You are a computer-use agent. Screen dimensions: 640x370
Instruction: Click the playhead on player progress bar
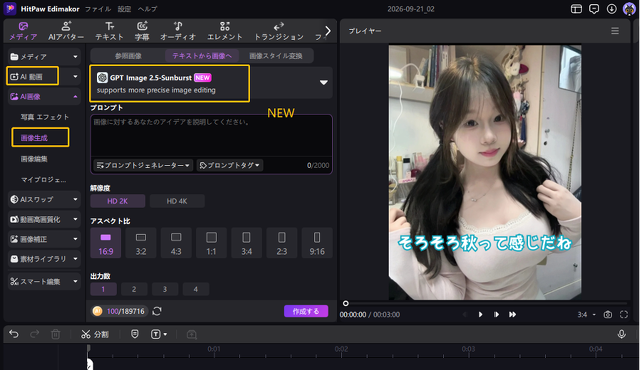[346, 303]
